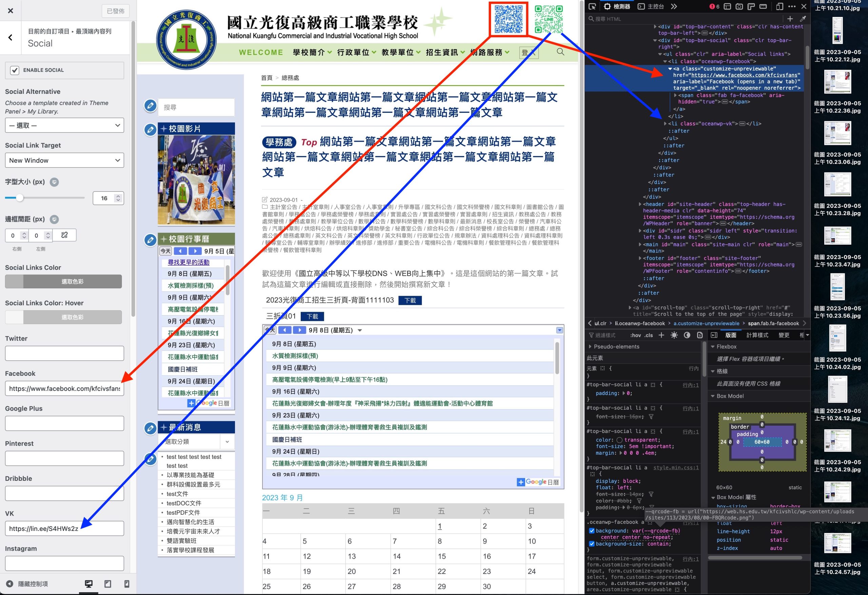Switch to the 主控台 console tab

coord(651,6)
